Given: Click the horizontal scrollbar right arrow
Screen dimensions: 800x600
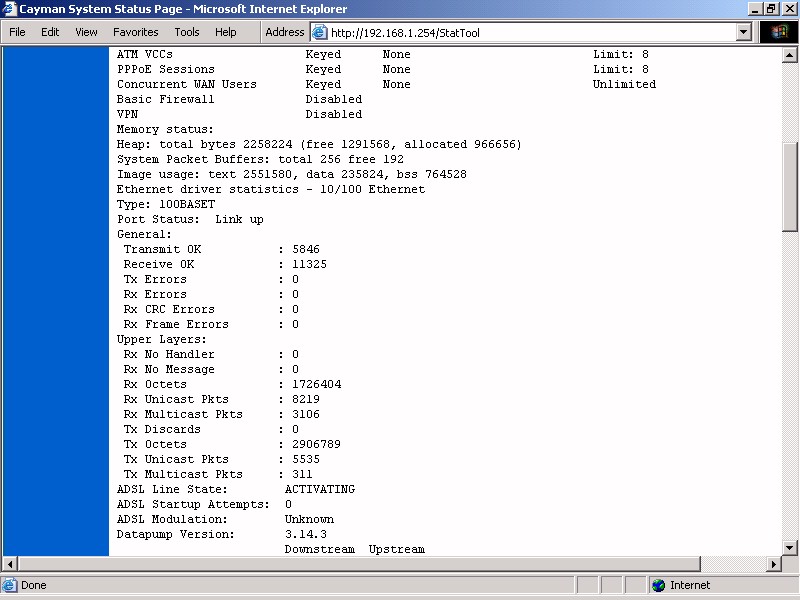Looking at the screenshot, I should click(x=773, y=564).
